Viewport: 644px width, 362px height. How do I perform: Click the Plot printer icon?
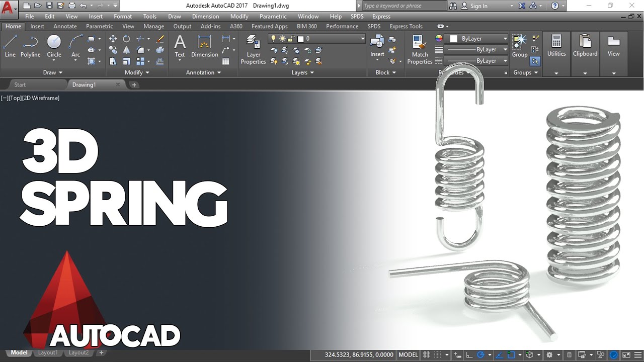[71, 6]
